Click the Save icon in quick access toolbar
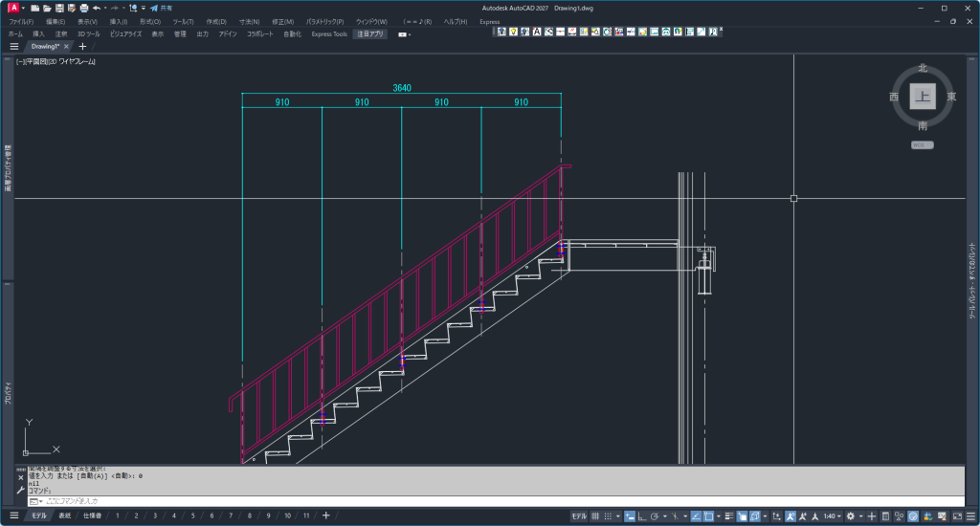This screenshot has height=526, width=980. click(58, 8)
